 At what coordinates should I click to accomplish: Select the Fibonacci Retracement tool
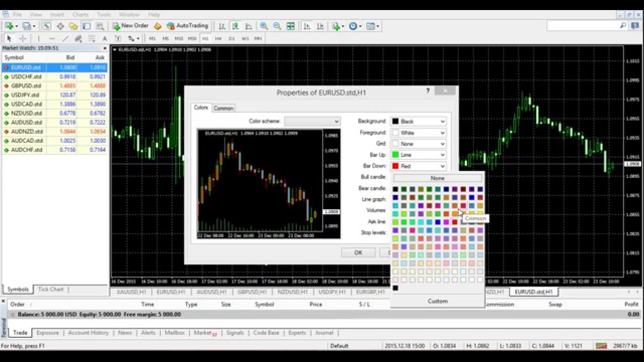92,38
